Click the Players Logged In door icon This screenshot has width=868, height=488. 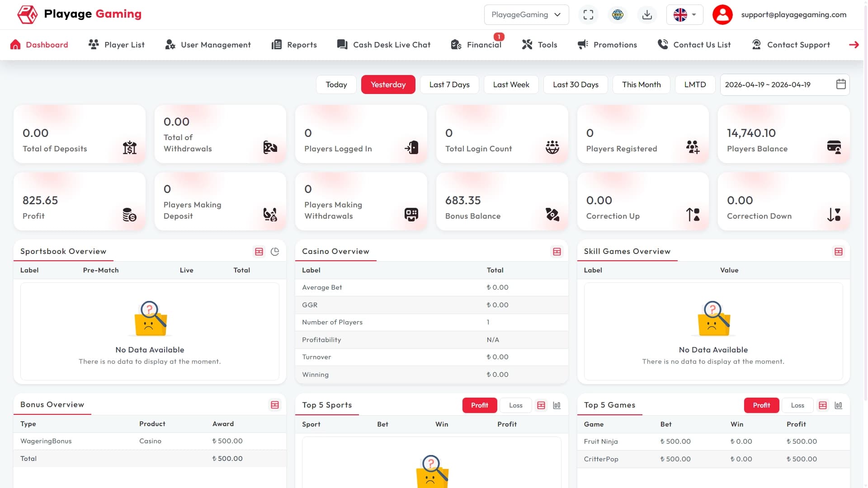coord(411,147)
